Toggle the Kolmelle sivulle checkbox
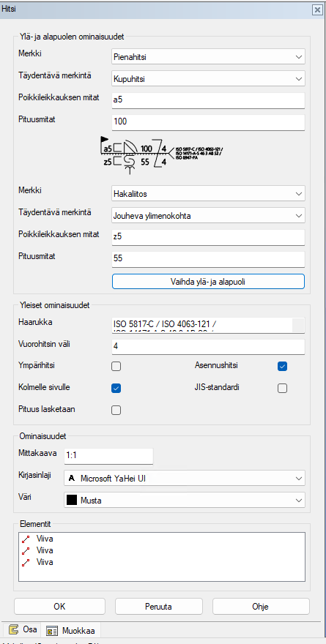This screenshot has width=326, height=644. click(116, 388)
